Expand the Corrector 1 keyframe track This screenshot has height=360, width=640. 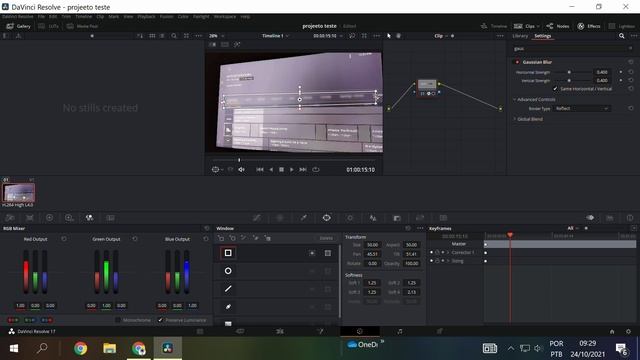pyautogui.click(x=448, y=253)
